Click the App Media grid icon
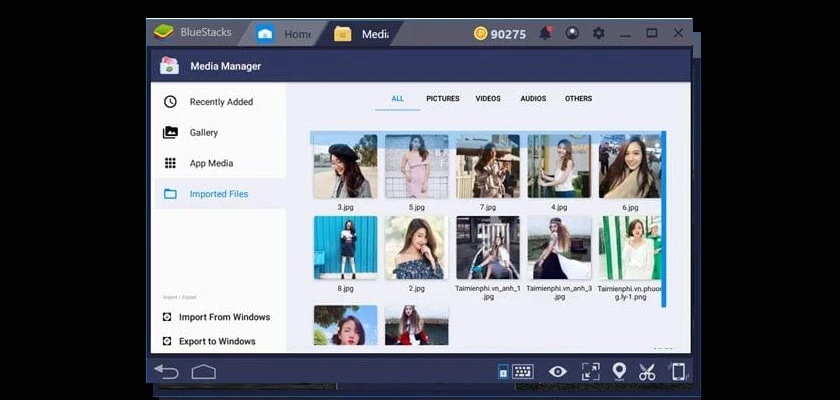The image size is (840, 400). tap(170, 163)
